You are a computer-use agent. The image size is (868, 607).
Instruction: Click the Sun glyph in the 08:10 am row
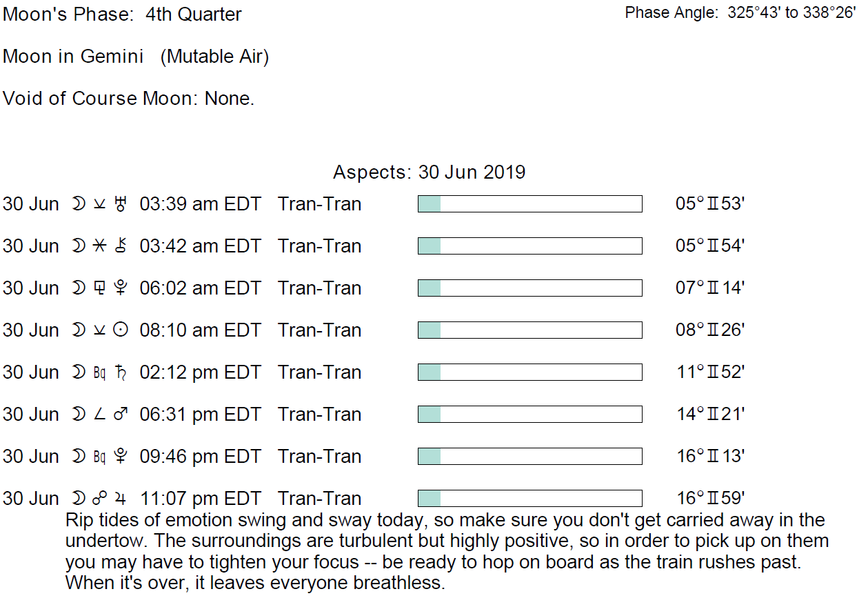click(x=121, y=330)
